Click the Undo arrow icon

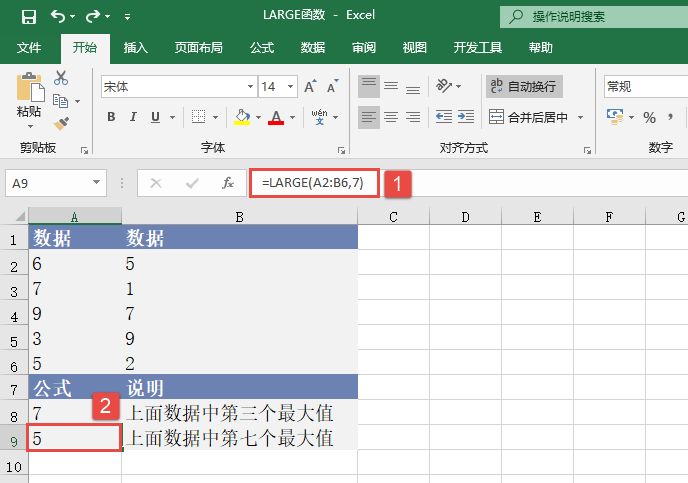(58, 17)
